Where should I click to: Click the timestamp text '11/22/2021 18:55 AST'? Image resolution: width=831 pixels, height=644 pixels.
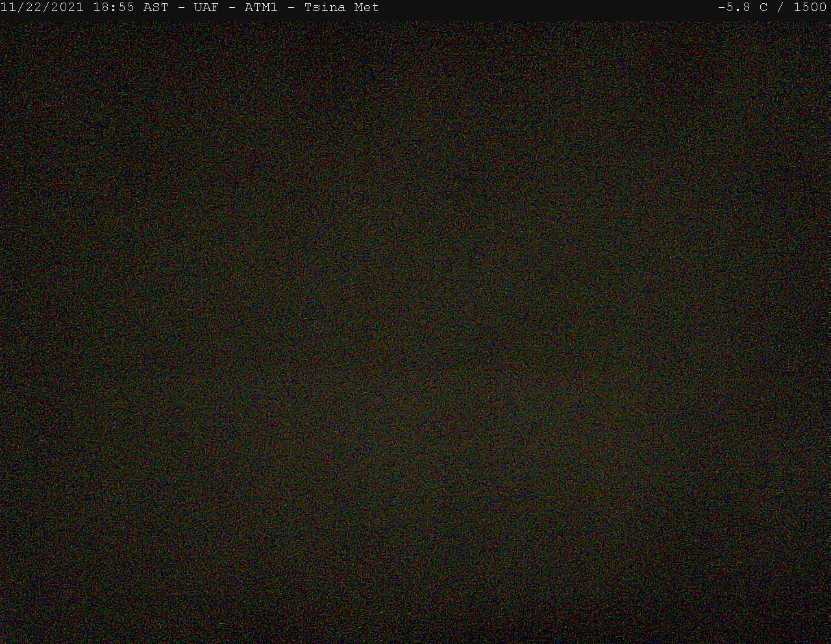click(84, 8)
